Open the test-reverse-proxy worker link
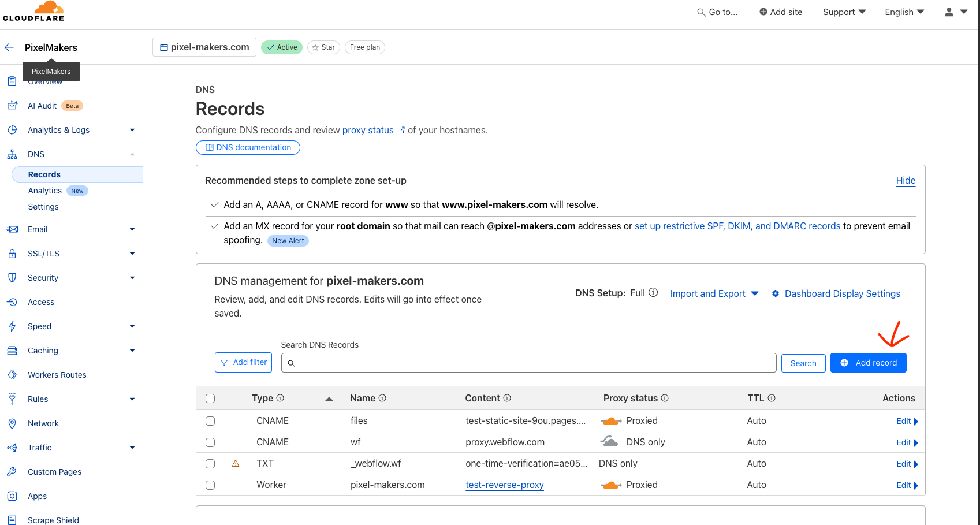Image resolution: width=980 pixels, height=525 pixels. coord(505,485)
